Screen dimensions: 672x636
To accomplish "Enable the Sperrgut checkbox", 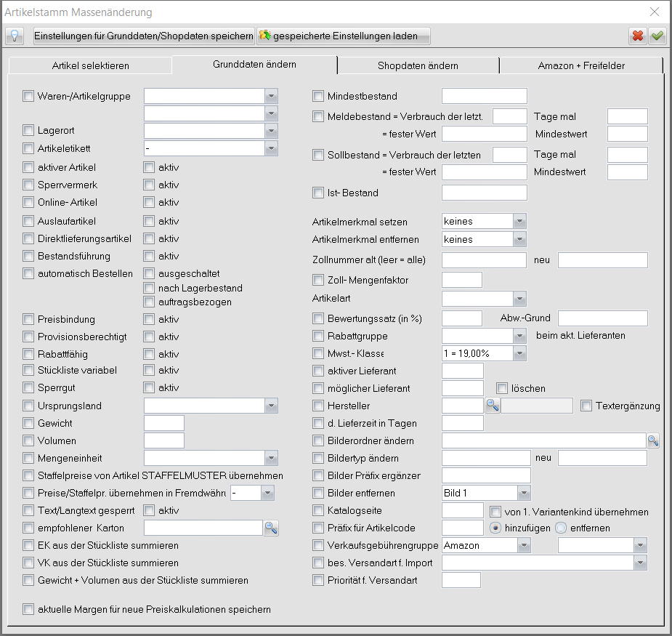I will click(28, 387).
